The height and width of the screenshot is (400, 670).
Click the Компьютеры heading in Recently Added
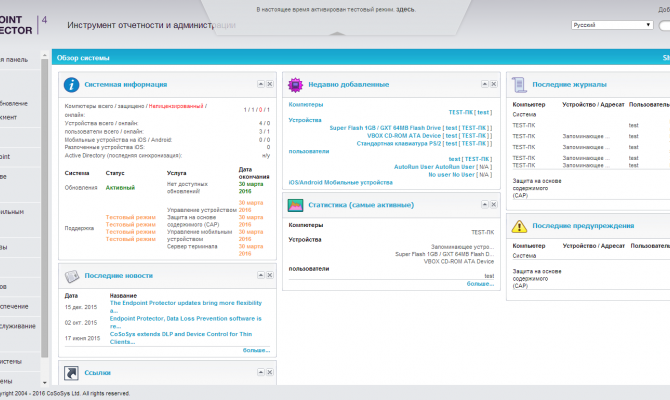click(x=306, y=105)
